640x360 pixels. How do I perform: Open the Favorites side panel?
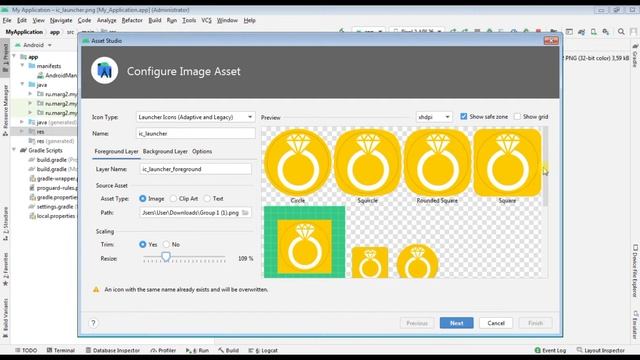5,269
